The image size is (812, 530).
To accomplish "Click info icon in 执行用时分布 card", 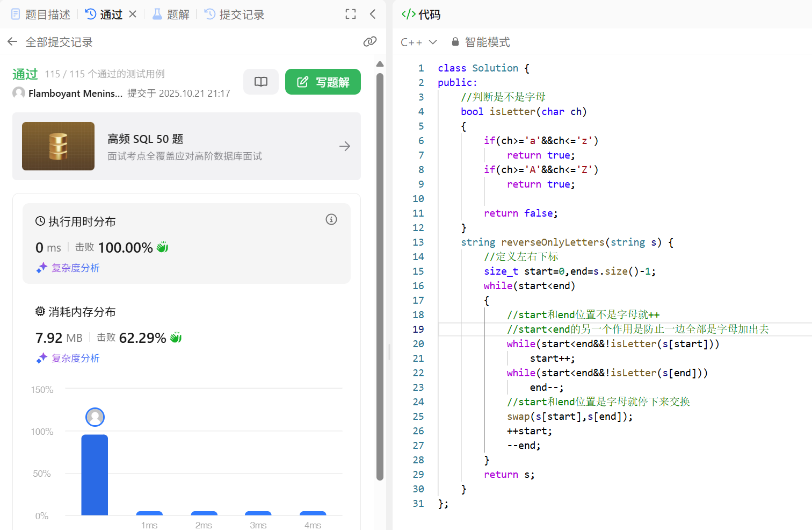I will (331, 219).
